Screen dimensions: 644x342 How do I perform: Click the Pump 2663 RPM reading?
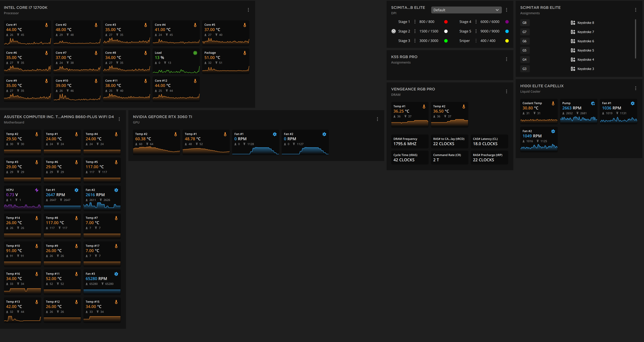572,108
